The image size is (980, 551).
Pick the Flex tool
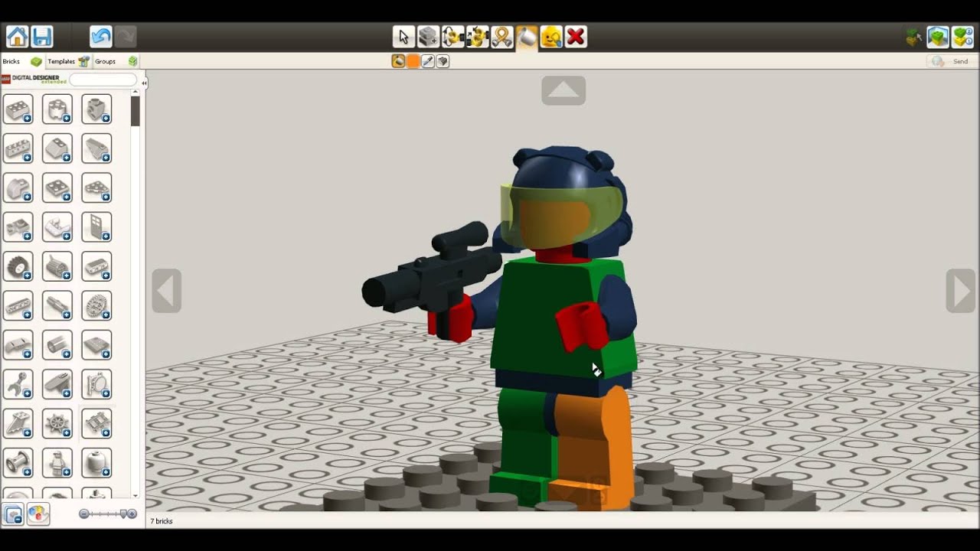(x=501, y=37)
